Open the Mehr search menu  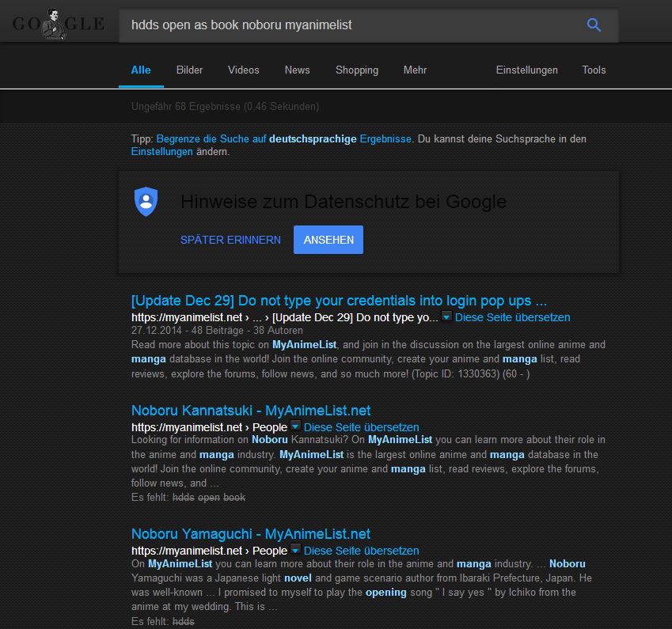coord(415,70)
